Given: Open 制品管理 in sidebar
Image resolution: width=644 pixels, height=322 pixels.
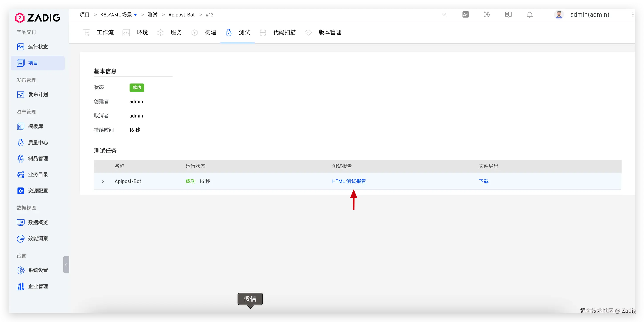Looking at the screenshot, I should [38, 158].
